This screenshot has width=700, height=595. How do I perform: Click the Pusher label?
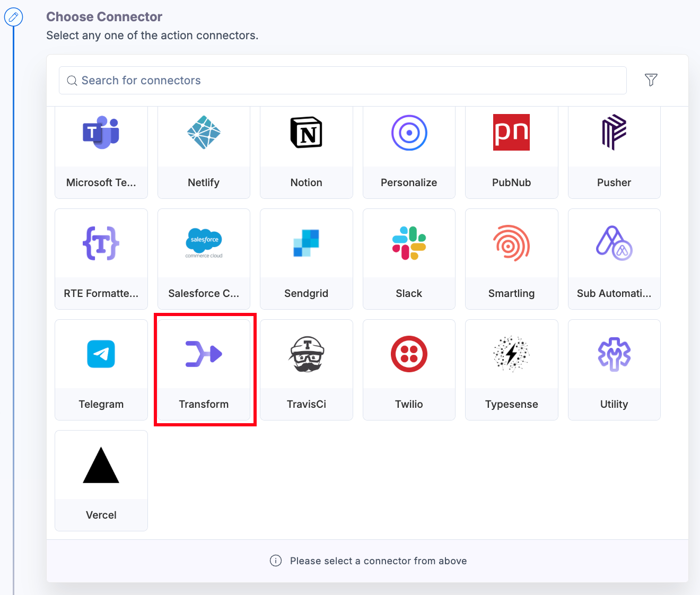click(614, 182)
